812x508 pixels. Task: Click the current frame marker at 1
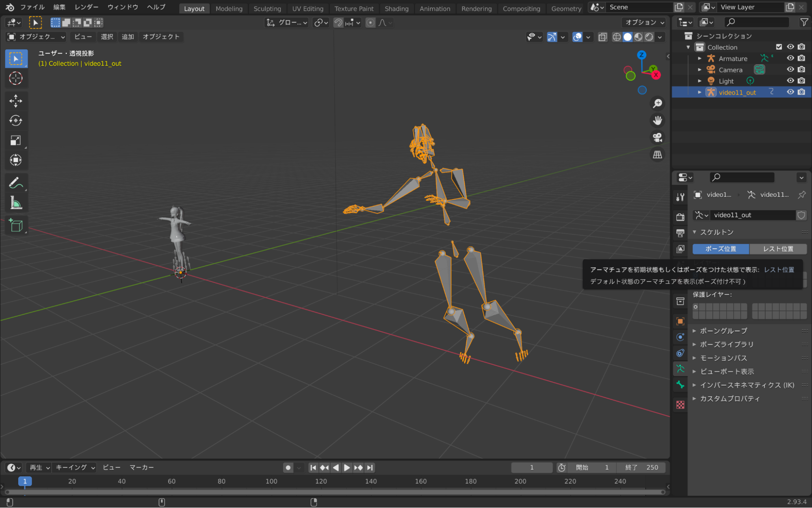pyautogui.click(x=25, y=481)
